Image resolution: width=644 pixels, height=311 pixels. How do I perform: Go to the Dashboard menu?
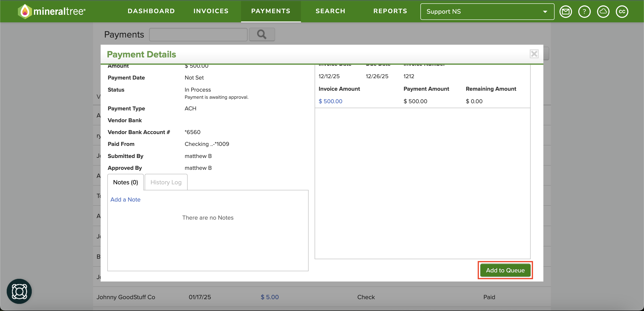click(x=151, y=11)
